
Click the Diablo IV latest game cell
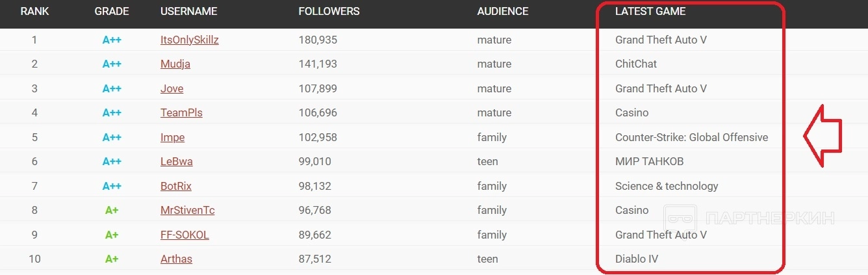pos(636,259)
